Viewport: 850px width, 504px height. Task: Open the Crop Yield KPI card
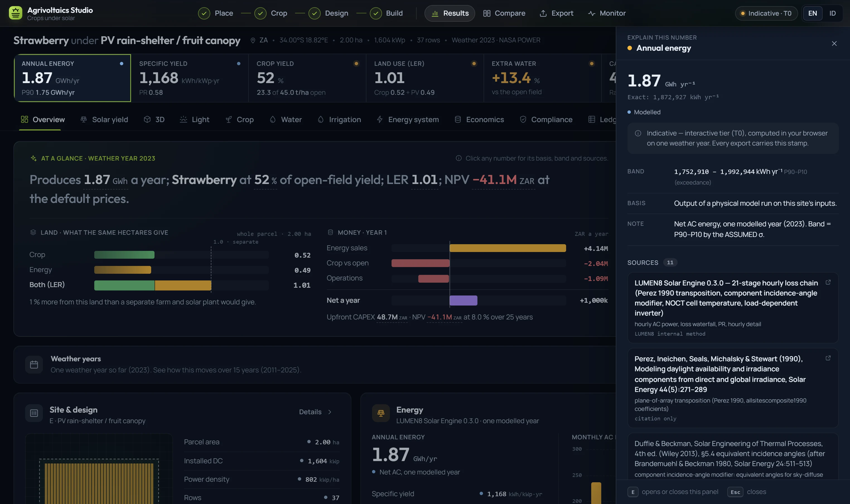(307, 78)
